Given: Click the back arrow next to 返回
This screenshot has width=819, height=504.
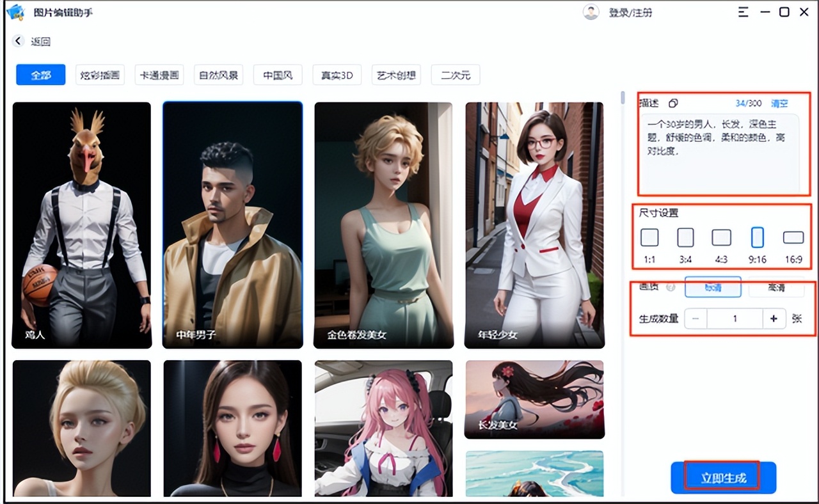Looking at the screenshot, I should pos(17,40).
